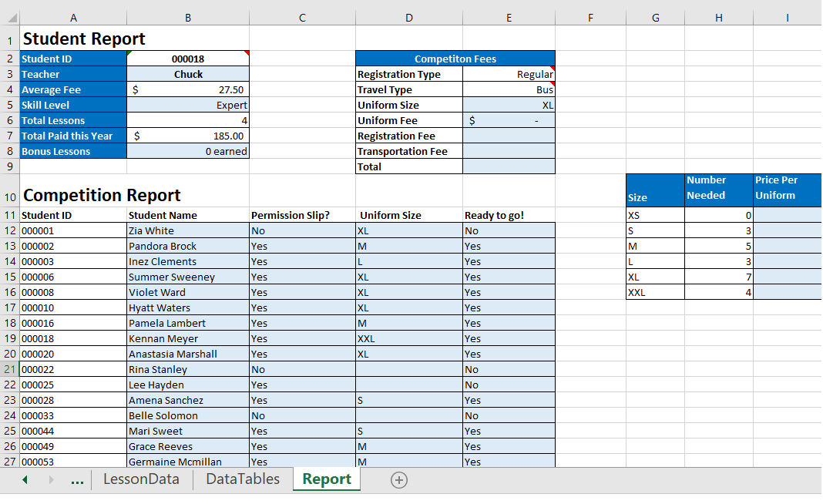Viewport: 823px width, 504px height.
Task: Add a new worksheet with the plus icon
Action: click(398, 479)
